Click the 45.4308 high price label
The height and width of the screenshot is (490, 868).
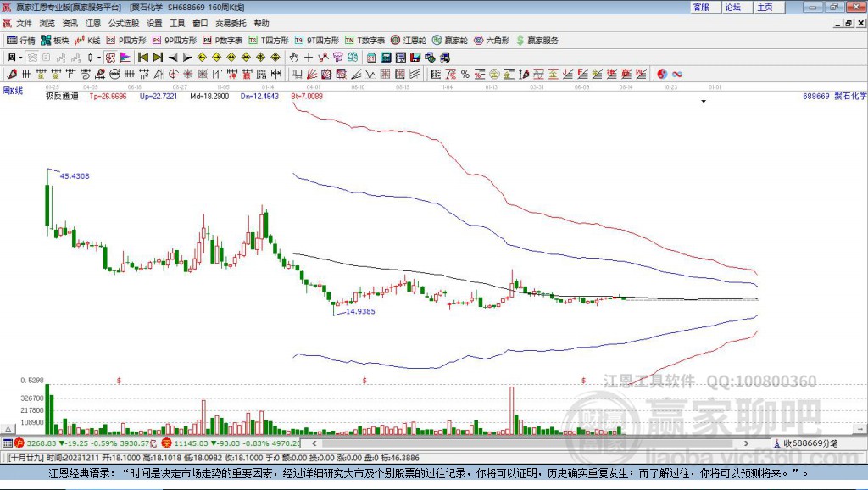click(75, 176)
